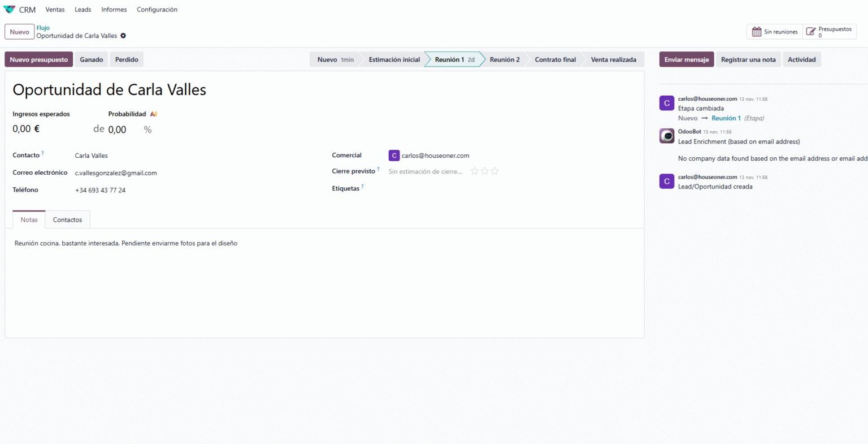Click the CRM app logo icon
The image size is (868, 444).
click(x=10, y=10)
